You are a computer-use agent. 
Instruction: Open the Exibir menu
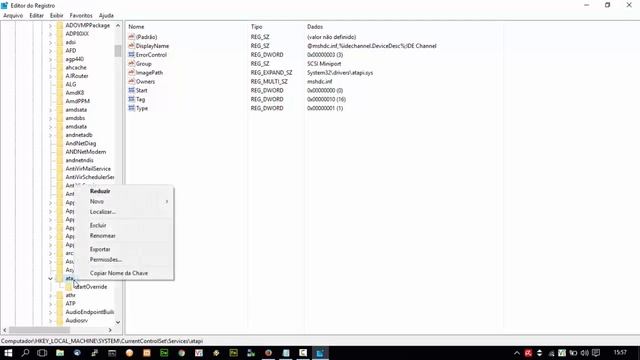tap(57, 16)
